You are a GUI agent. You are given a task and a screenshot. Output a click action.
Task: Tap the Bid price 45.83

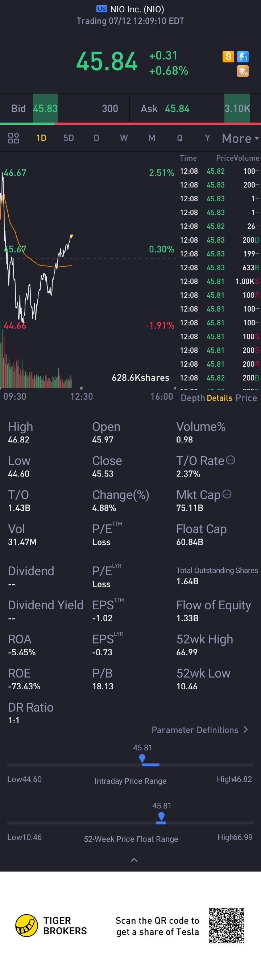(45, 108)
